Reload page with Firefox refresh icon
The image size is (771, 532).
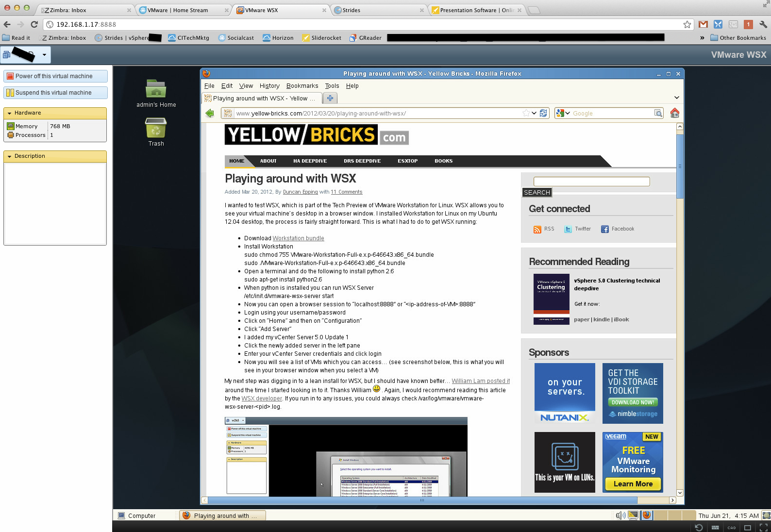pyautogui.click(x=543, y=113)
